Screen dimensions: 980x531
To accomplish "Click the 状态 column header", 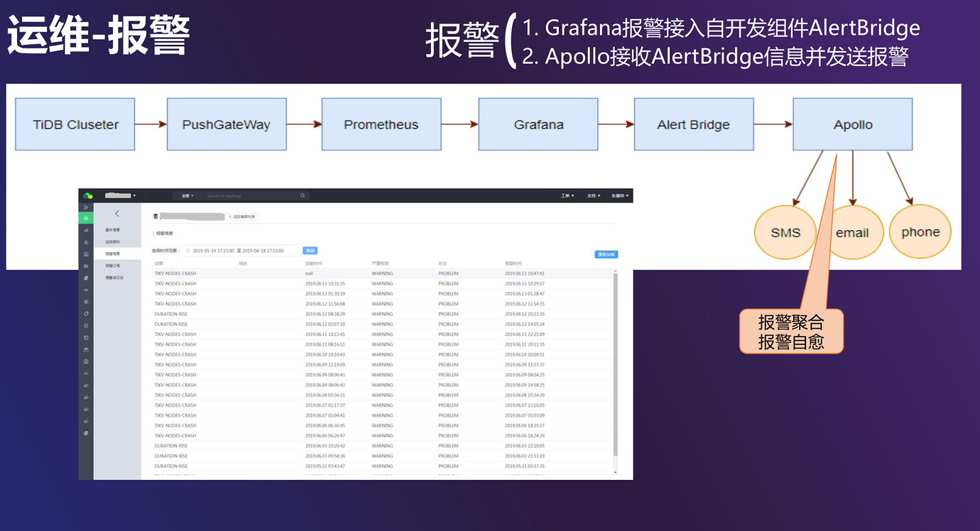I will pyautogui.click(x=442, y=263).
